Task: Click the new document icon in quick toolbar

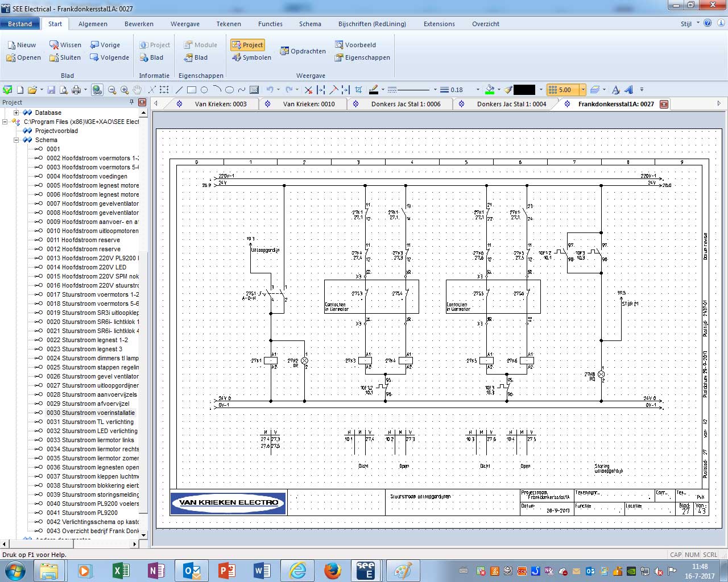Action: 20,90
